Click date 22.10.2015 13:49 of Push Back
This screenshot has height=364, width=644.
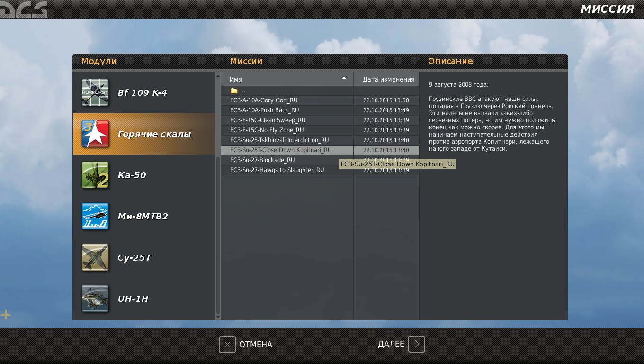click(x=386, y=110)
